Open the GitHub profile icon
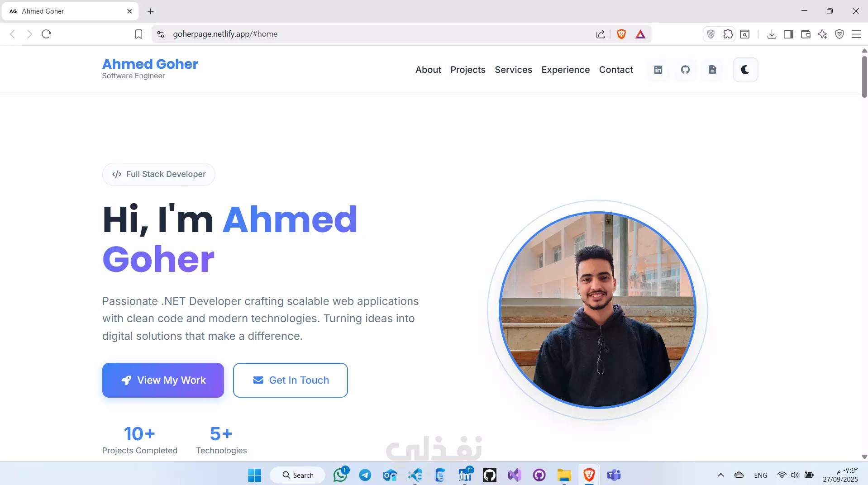The height and width of the screenshot is (485, 868). [685, 70]
